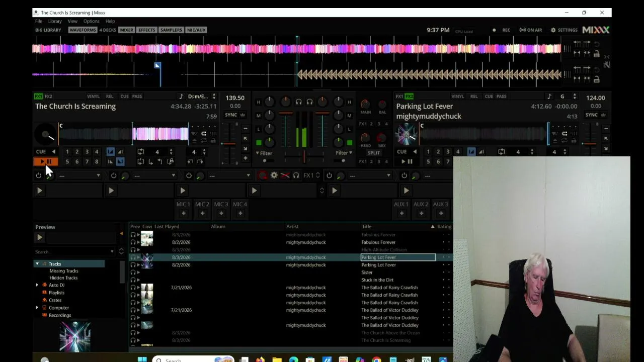Start recording with REC button
Viewport: 644px width, 362px height.
[502, 30]
